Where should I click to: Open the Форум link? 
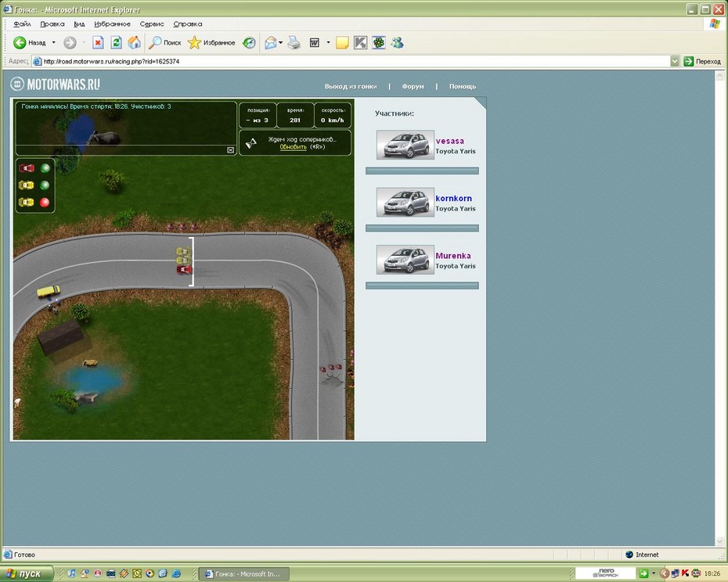413,86
